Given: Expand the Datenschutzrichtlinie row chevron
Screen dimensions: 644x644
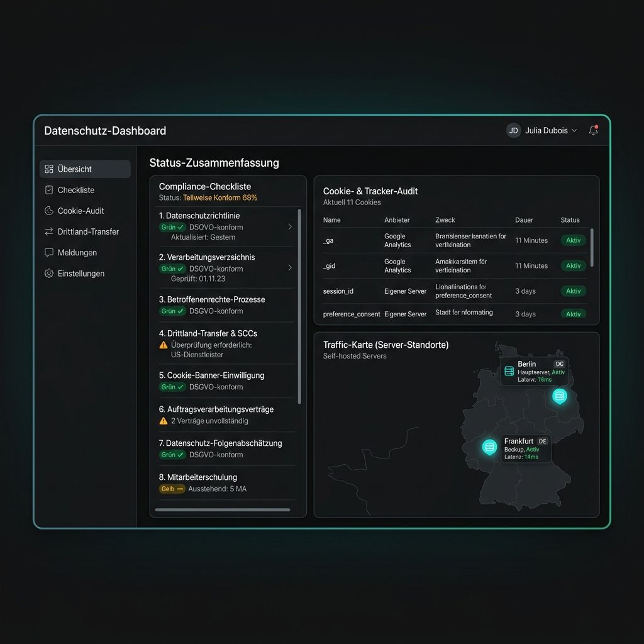Looking at the screenshot, I should coord(290,226).
